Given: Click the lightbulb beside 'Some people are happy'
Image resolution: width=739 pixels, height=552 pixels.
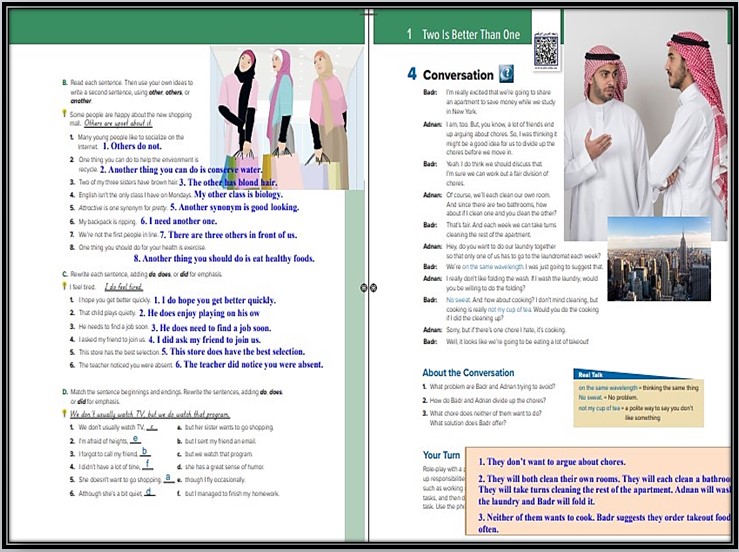Looking at the screenshot, I should tap(65, 114).
